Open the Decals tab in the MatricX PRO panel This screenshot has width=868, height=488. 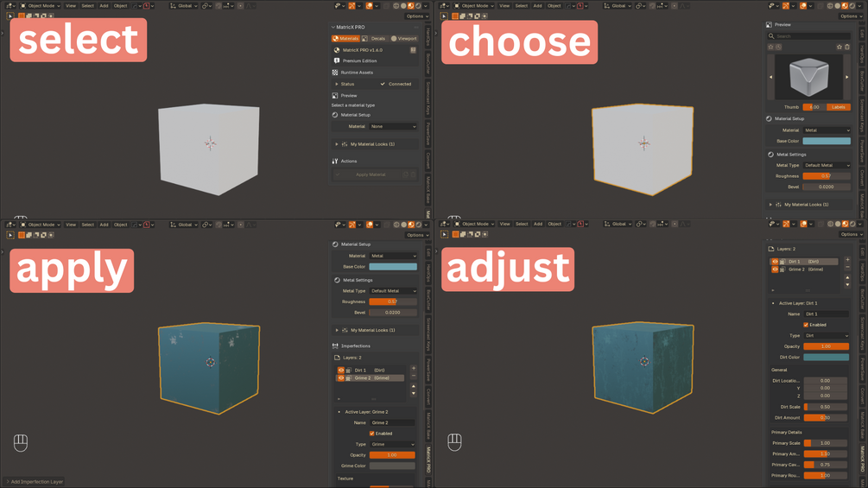click(x=374, y=39)
